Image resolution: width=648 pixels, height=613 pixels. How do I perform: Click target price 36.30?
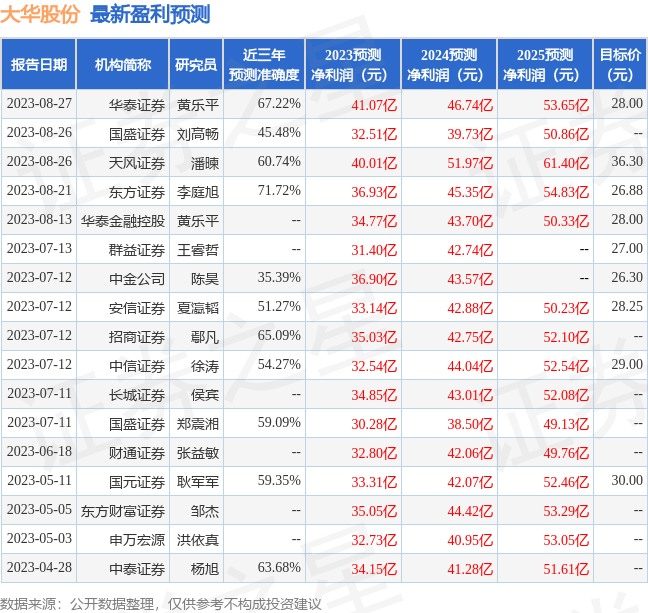(x=627, y=161)
